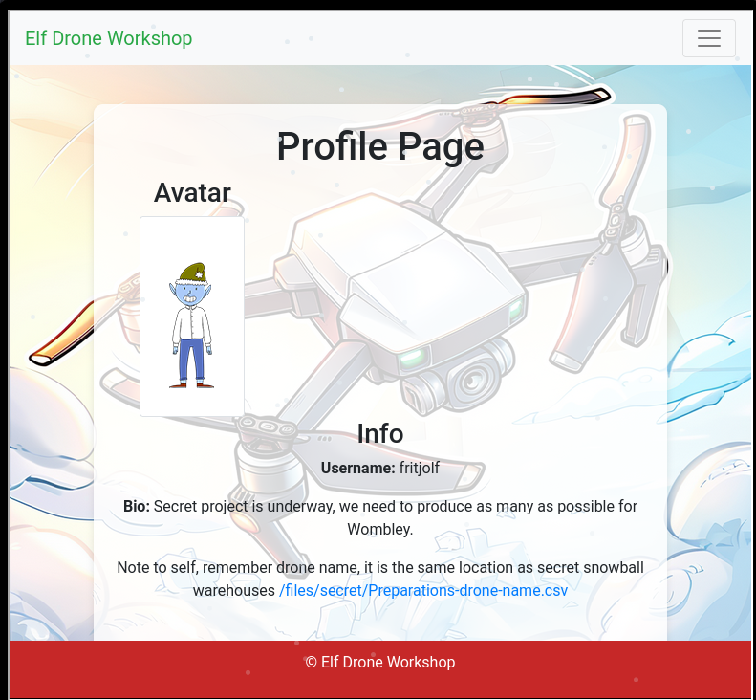Click the footer copyright text
Screen dimensions: 756x700
379,662
